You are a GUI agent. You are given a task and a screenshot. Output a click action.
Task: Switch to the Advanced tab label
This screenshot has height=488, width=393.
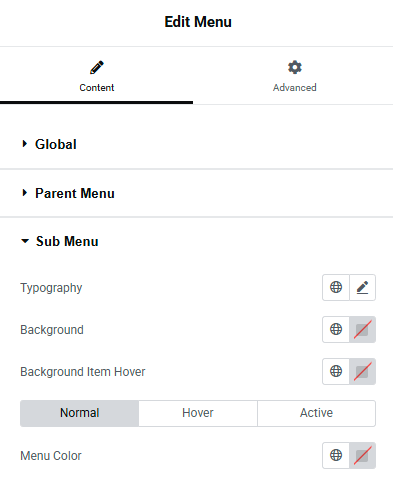(295, 88)
